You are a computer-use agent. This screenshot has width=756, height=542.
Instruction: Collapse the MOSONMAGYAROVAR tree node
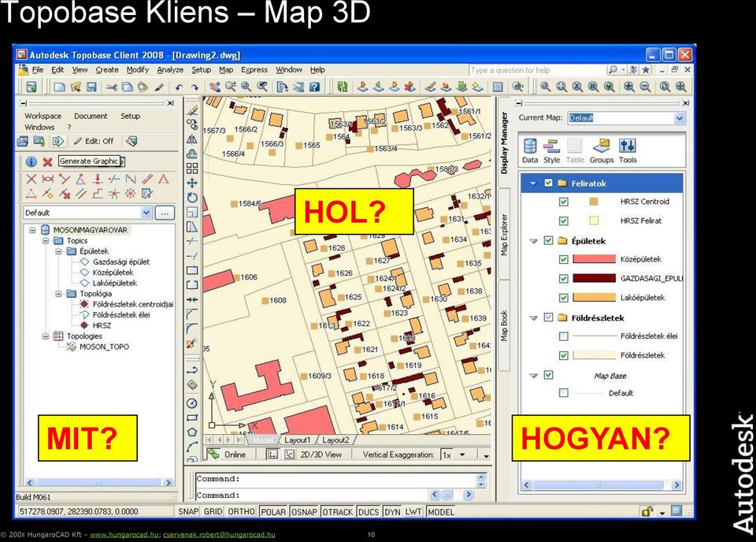click(32, 230)
